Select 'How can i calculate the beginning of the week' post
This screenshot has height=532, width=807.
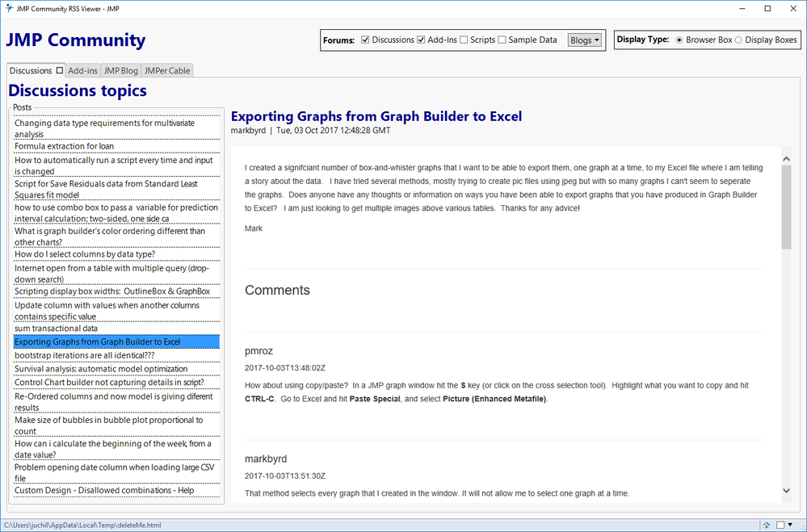click(117, 449)
